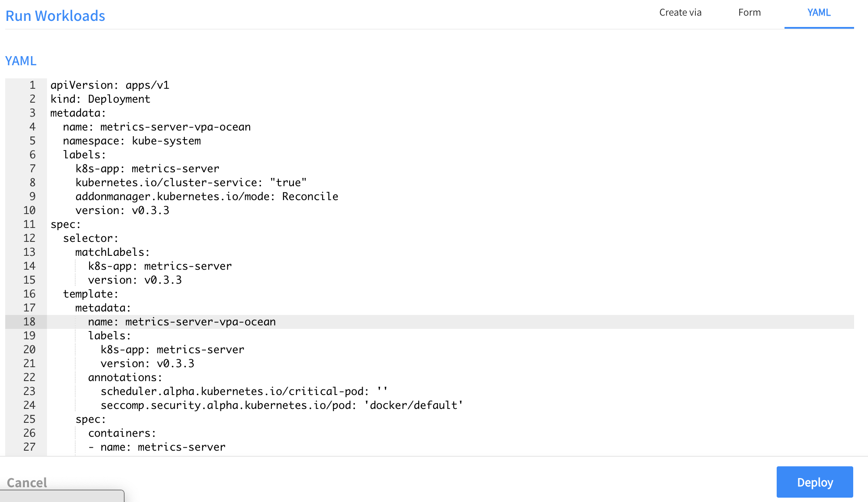
Task: Click addonmanager Reconcile label line
Action: (207, 197)
